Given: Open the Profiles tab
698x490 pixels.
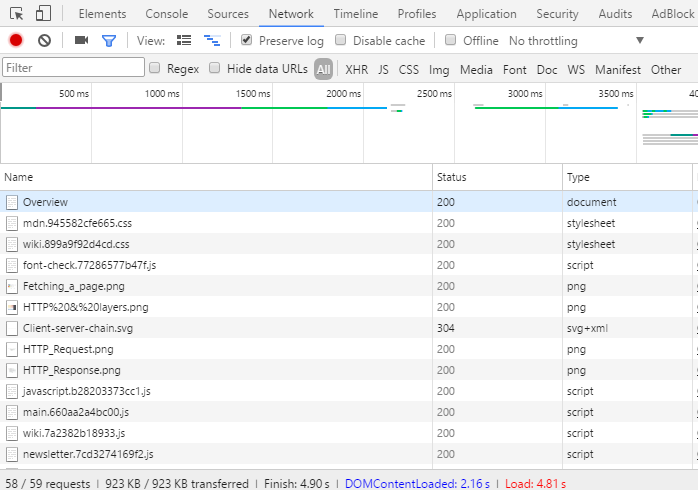Looking at the screenshot, I should click(417, 14).
